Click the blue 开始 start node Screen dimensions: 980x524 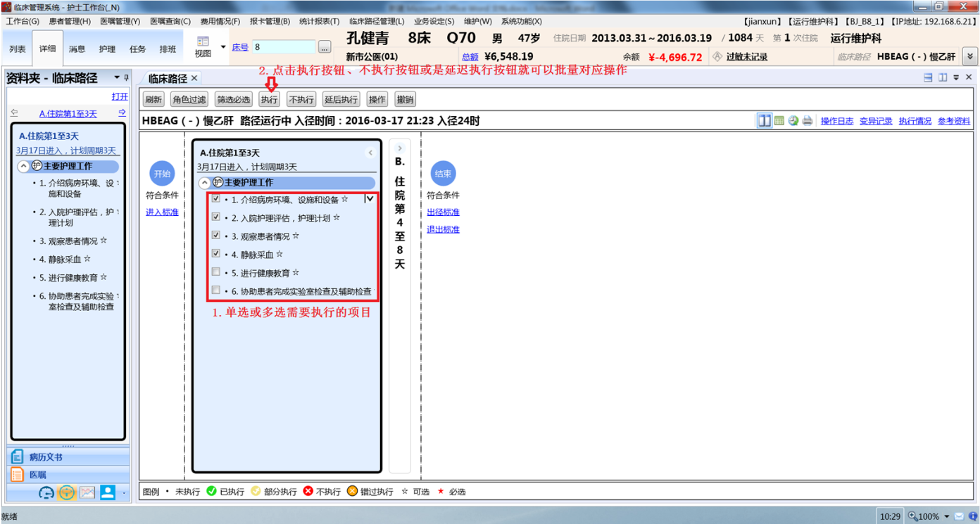(162, 174)
